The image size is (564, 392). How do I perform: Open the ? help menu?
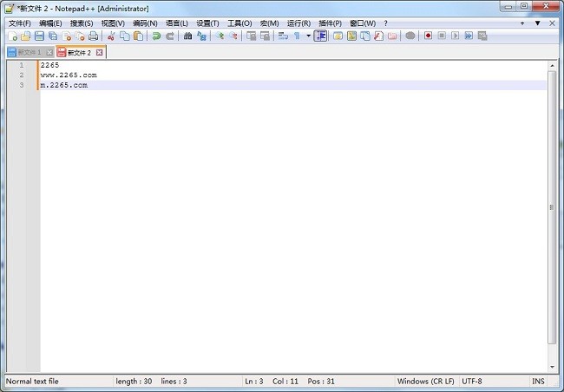(x=385, y=23)
